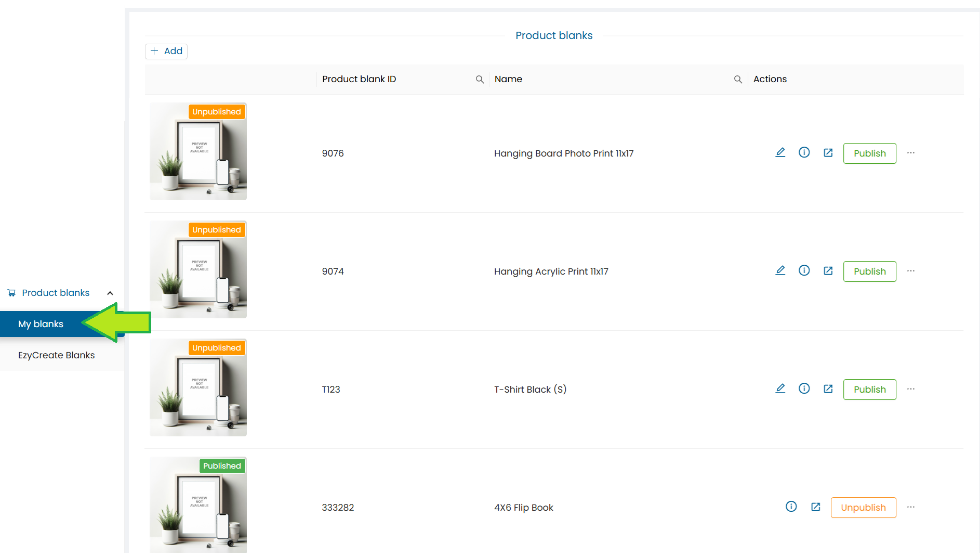The height and width of the screenshot is (557, 980).
Task: Open more options for blank 9076
Action: click(910, 153)
